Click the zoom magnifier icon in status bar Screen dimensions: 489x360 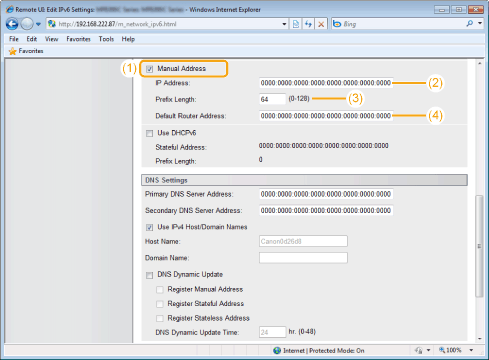[442, 350]
